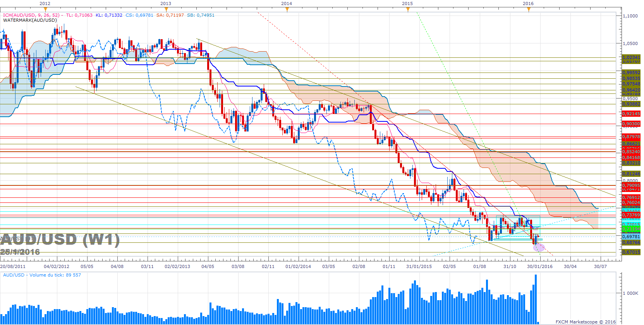Select the red 0,76024 price level tag
Screen dimensions: 644x325
tap(631, 202)
